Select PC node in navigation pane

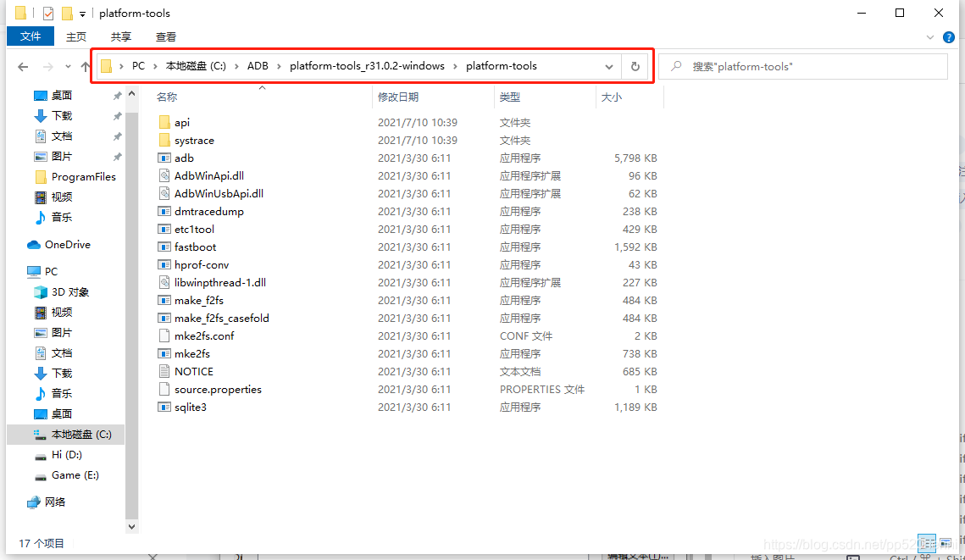click(x=51, y=271)
